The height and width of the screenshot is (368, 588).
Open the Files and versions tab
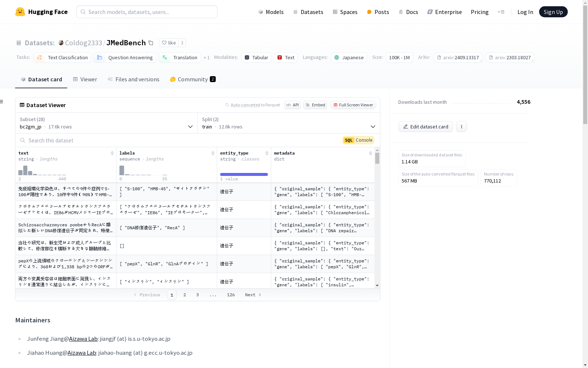click(133, 79)
